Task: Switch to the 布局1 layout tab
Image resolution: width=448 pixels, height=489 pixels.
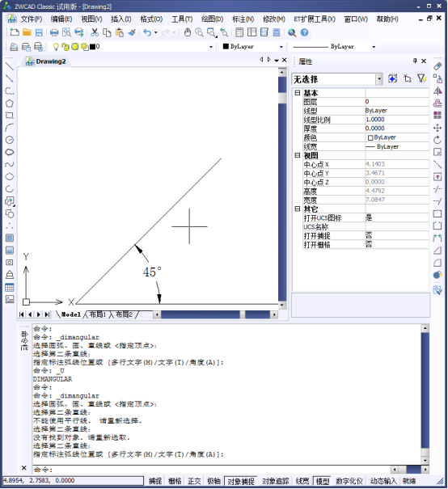Action: click(x=98, y=314)
